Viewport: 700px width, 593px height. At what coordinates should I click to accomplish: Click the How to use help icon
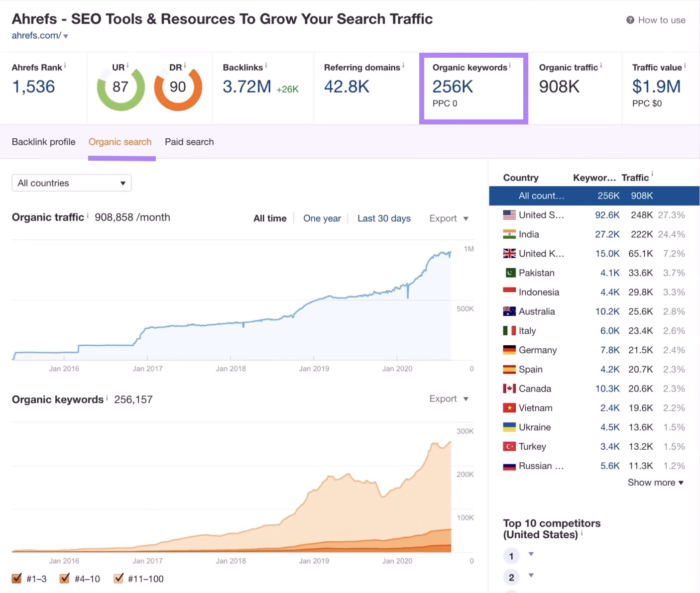click(x=630, y=20)
